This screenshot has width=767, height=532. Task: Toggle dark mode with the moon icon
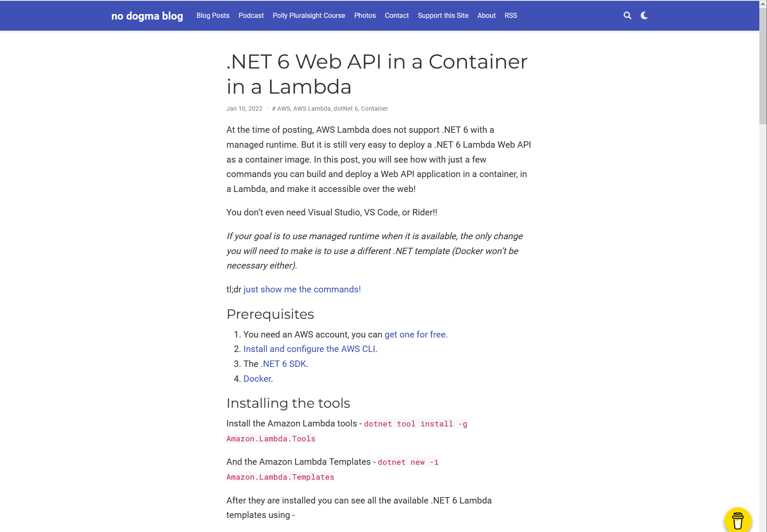[644, 16]
